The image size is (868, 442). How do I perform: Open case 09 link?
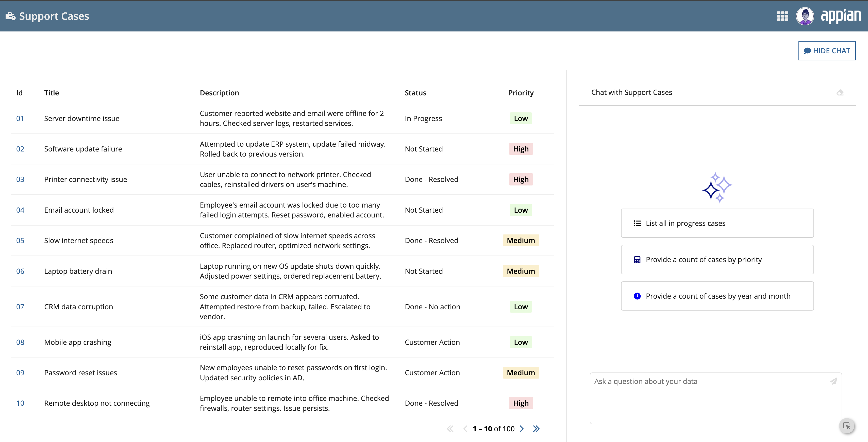coord(20,373)
